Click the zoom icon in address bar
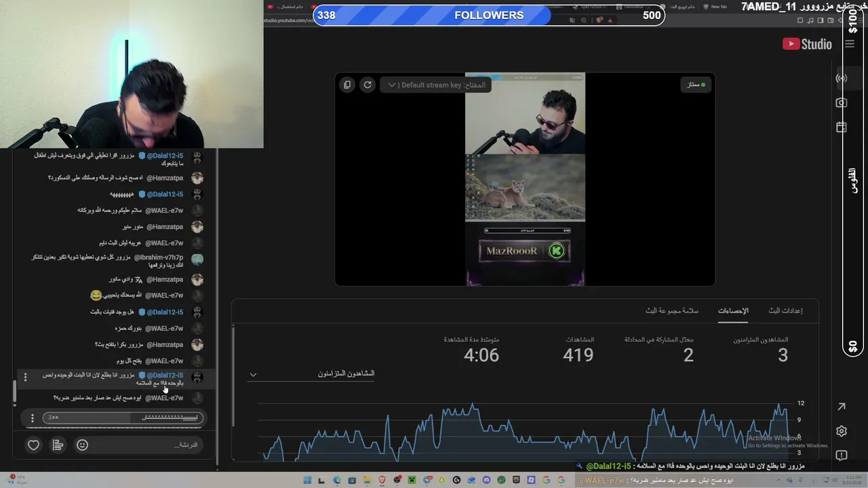The height and width of the screenshot is (488, 868). tap(584, 20)
